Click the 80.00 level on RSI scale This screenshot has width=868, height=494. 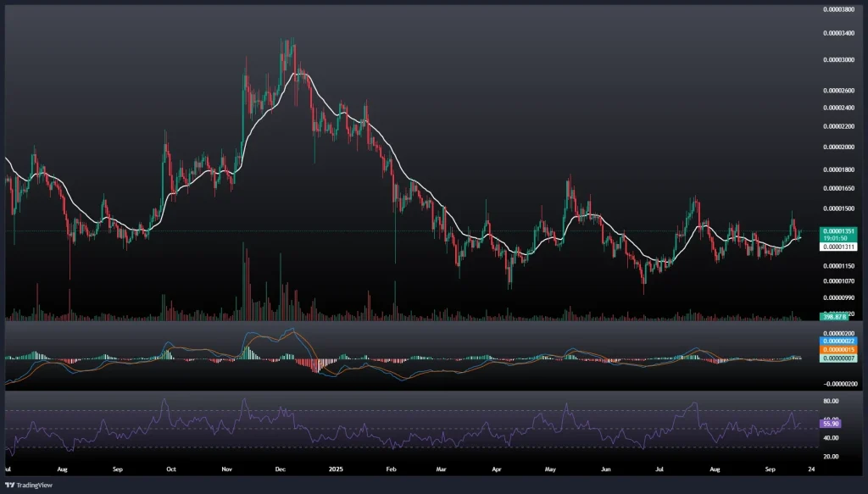830,401
